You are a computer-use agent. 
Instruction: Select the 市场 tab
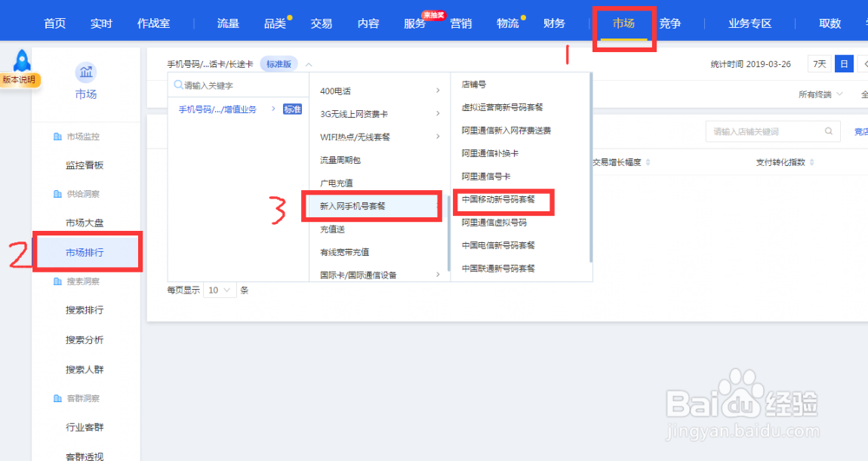coord(623,23)
